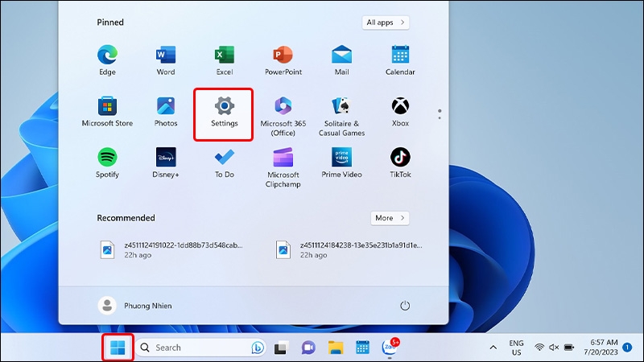The width and height of the screenshot is (644, 362).
Task: Open the To Do app
Action: 225,163
